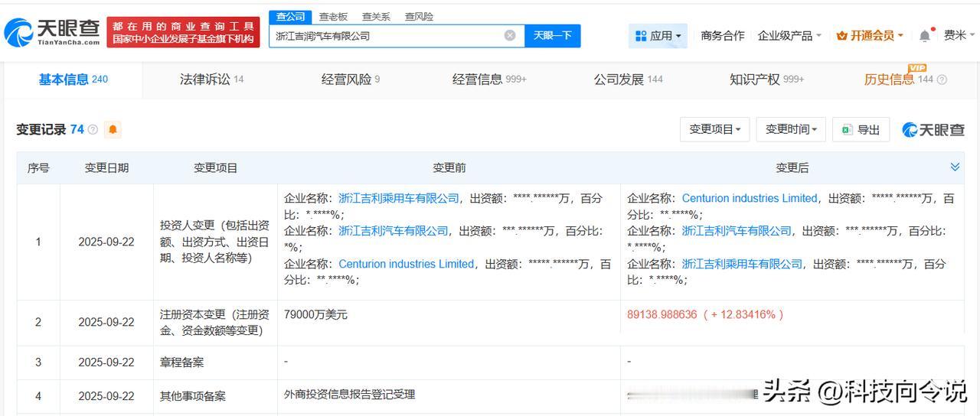Open 变更项目 filter dropdown

click(x=714, y=129)
